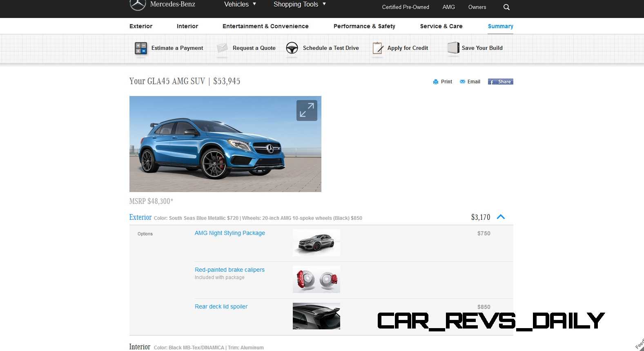This screenshot has height=351, width=644.
Task: Enlarge the car image with expand icon
Action: [x=307, y=110]
